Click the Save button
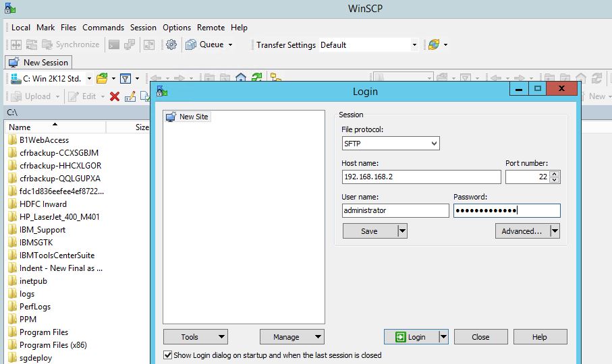The width and height of the screenshot is (612, 364). (369, 231)
